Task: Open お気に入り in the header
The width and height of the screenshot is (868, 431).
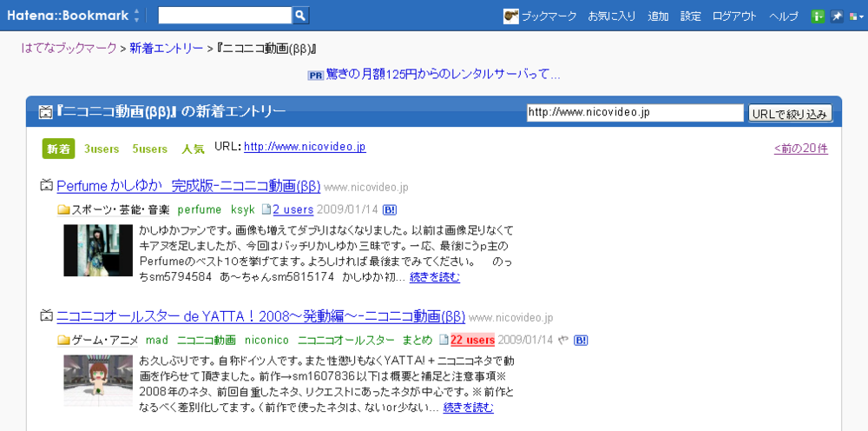Action: (612, 16)
